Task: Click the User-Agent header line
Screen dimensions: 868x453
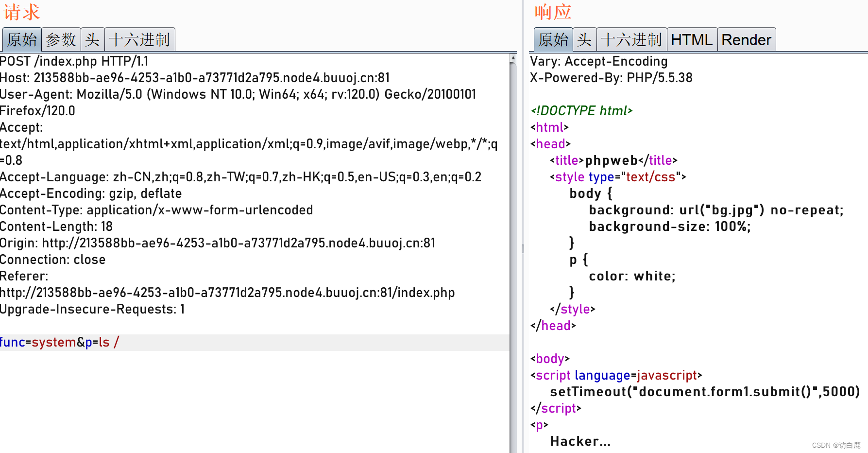Action: coord(238,94)
